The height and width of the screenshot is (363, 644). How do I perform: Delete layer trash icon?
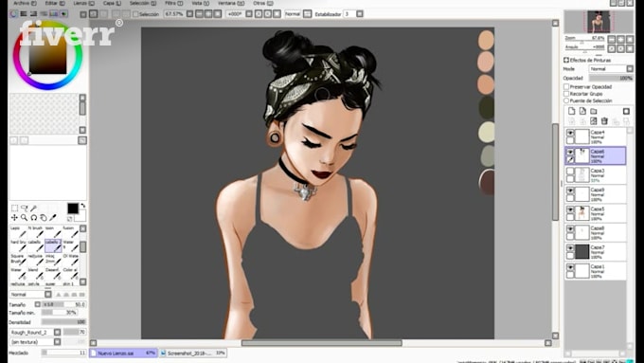tap(604, 121)
